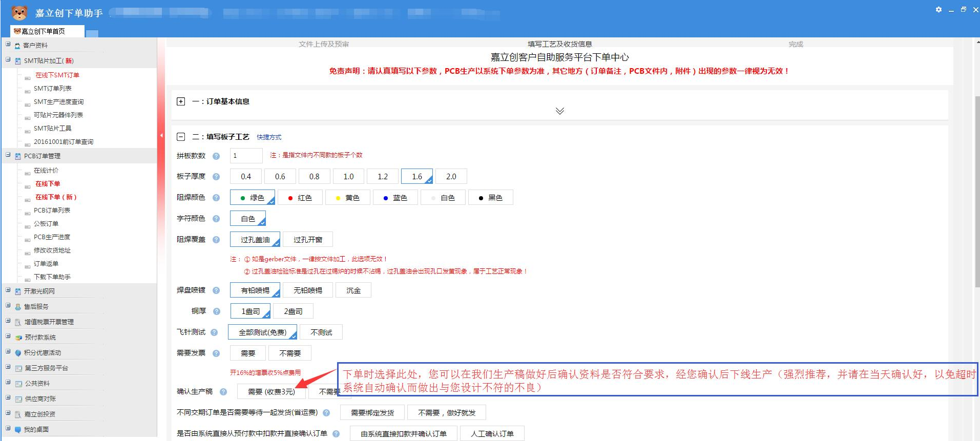The image size is (980, 441).
Task: Collapse sidebar with red splitter arrow
Action: 161,136
